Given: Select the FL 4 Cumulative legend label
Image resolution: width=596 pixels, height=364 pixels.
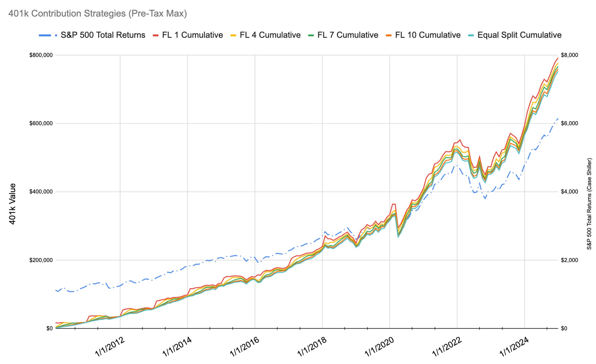Looking at the screenshot, I should pyautogui.click(x=270, y=35).
